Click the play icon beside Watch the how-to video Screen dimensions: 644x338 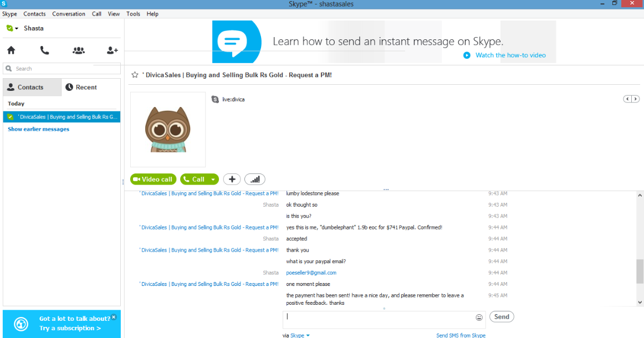(x=467, y=55)
